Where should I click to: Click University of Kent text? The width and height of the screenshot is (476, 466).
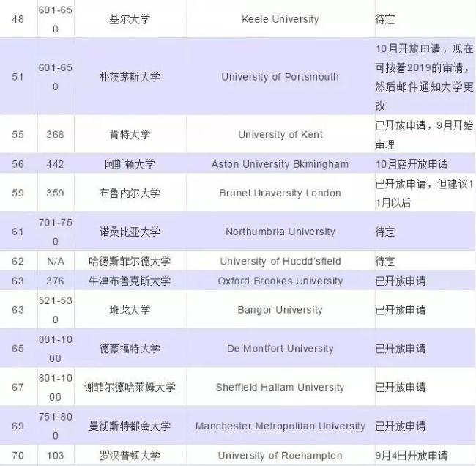point(280,134)
